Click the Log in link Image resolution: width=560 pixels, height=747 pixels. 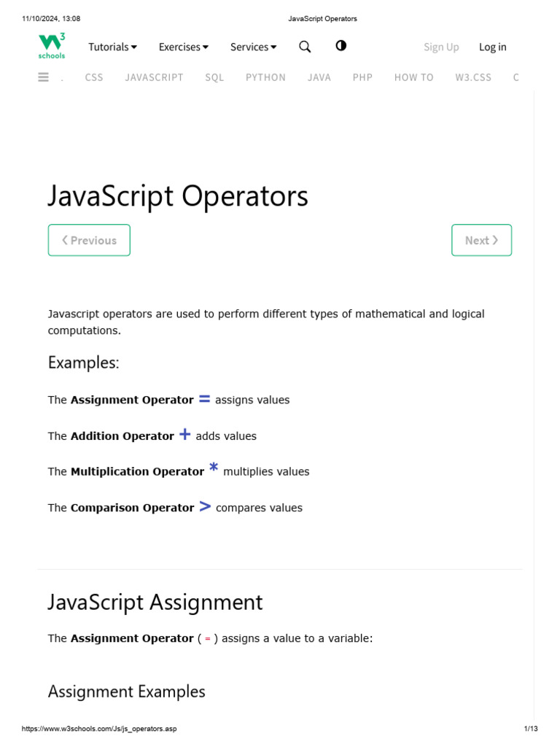tap(492, 47)
